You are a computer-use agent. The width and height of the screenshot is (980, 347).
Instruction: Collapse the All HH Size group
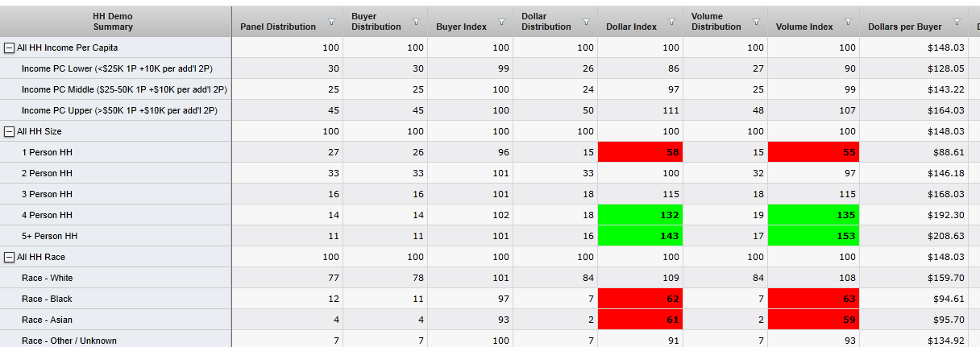(x=9, y=132)
